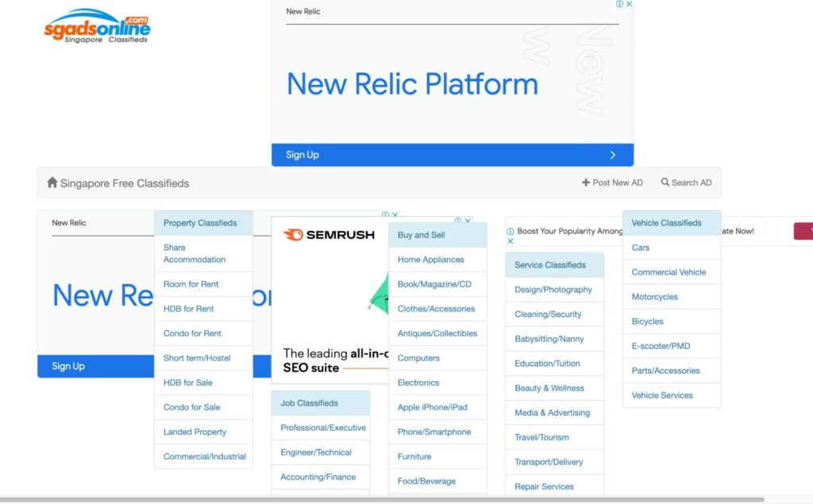
Task: Click the home icon beside Singapore Free Classifieds
Action: [x=52, y=183]
